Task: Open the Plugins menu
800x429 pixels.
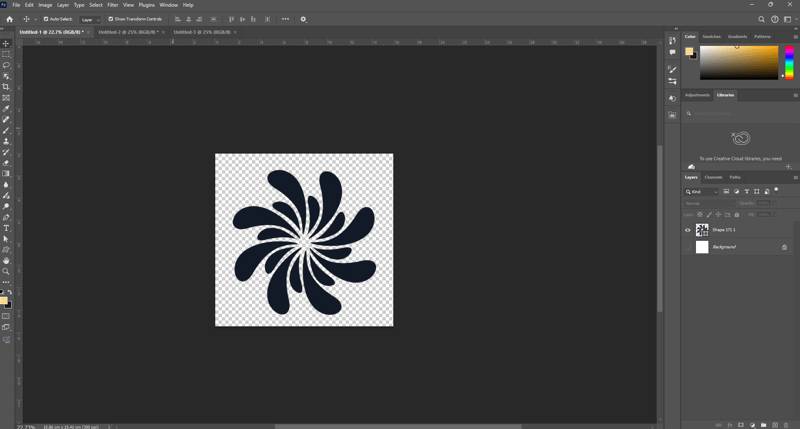Action: tap(146, 5)
